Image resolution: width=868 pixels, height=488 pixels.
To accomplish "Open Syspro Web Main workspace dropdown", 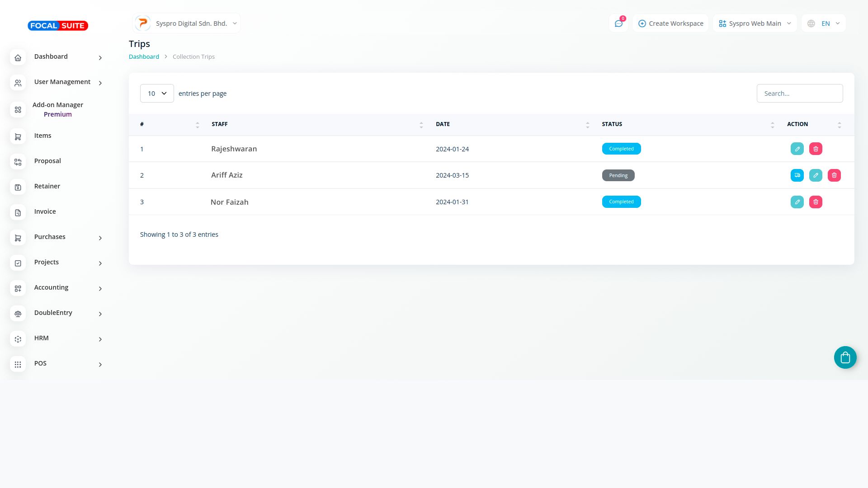I will click(755, 23).
